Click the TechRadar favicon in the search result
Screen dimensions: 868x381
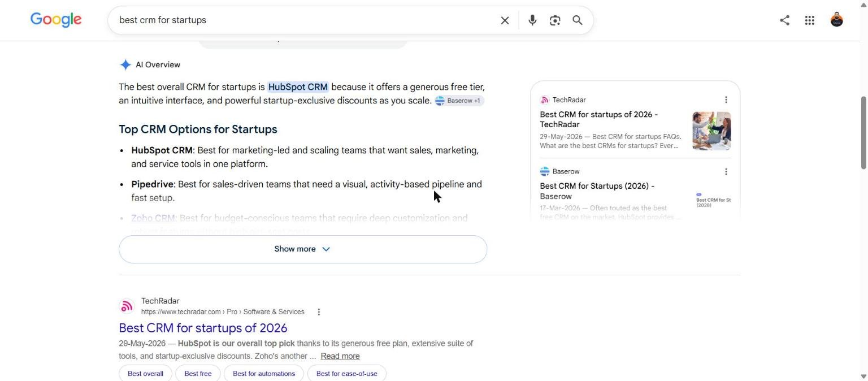[127, 306]
